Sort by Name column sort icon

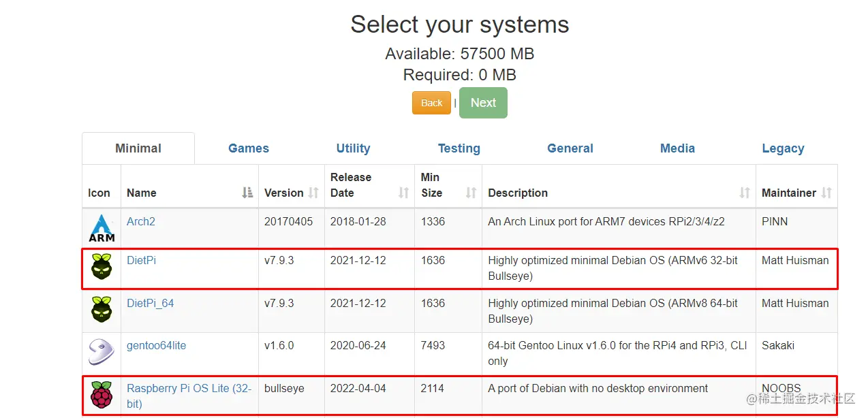(x=248, y=193)
